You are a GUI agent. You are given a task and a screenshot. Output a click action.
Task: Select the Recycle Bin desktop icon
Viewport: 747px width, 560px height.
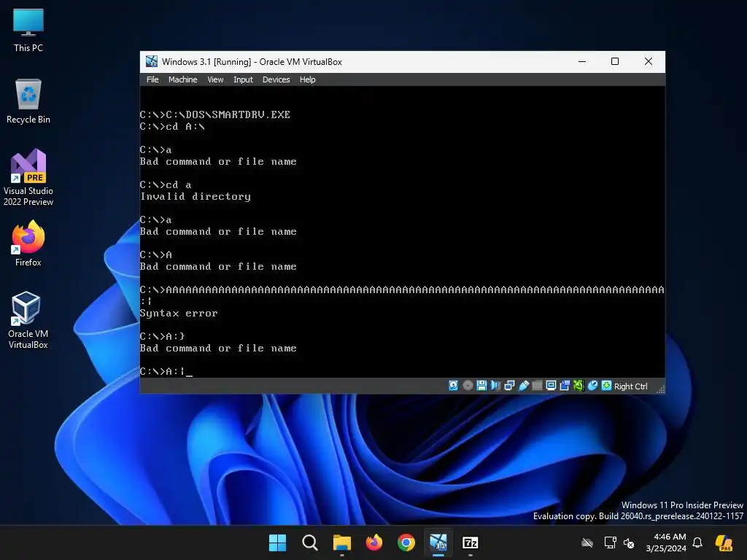(x=28, y=101)
